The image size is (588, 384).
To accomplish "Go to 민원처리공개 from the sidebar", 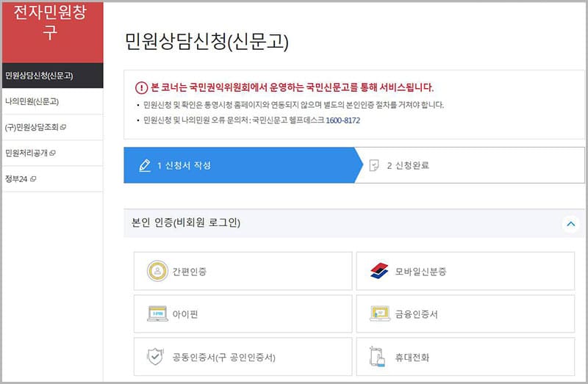I will tap(26, 153).
